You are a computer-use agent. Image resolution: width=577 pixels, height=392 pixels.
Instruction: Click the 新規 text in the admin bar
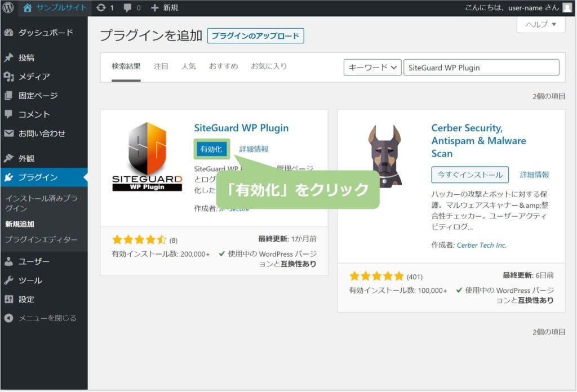tap(171, 8)
